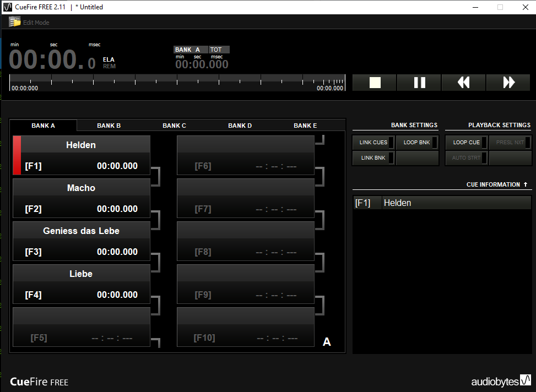Screen dimensions: 536x392
Task: Click the link bracket between F8 and F9
Action: coord(320,263)
